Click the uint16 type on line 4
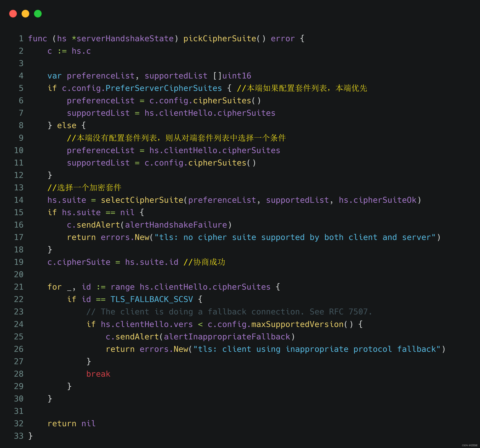Viewport: 480px width, 448px height. pyautogui.click(x=237, y=76)
